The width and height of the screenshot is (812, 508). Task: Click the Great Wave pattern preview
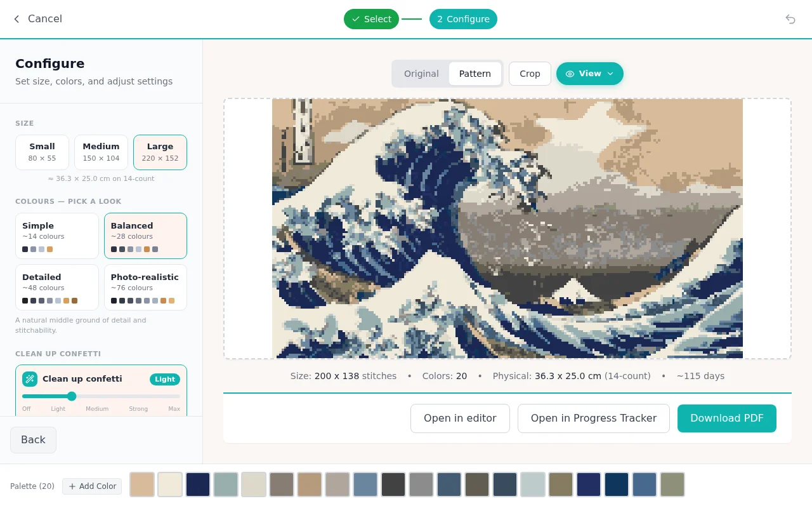507,229
